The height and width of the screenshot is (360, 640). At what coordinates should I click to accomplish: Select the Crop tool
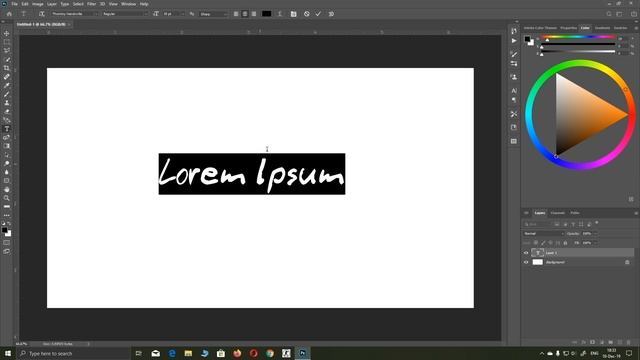[x=7, y=68]
